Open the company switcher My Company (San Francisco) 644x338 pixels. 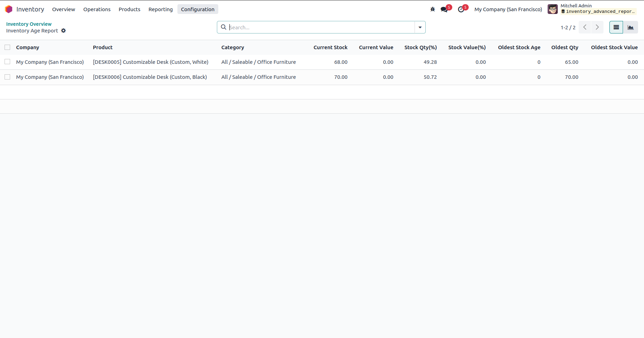(x=508, y=9)
